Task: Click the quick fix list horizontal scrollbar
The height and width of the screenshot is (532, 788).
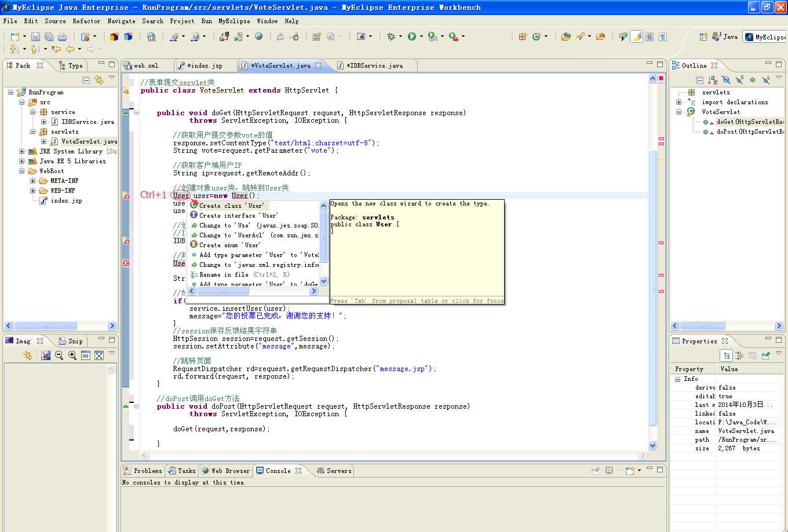Action: pyautogui.click(x=253, y=291)
